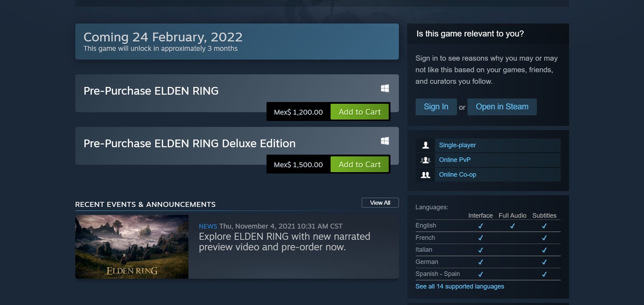Click Windows icon on Deluxe Edition box
The height and width of the screenshot is (305, 644).
(385, 141)
